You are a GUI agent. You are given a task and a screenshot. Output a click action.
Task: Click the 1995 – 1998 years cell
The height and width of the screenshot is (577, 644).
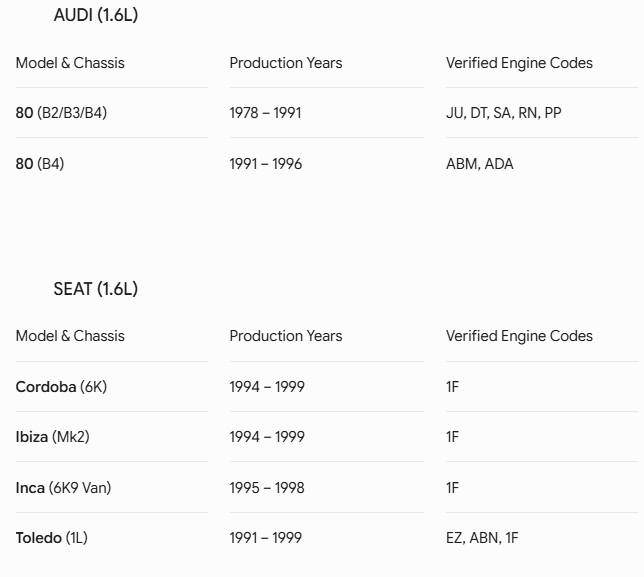click(267, 487)
